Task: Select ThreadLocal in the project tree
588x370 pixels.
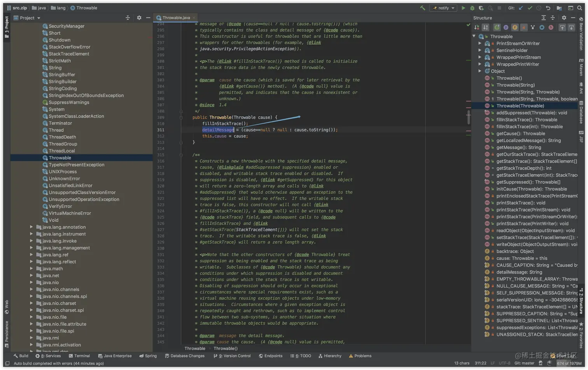Action: coord(62,151)
